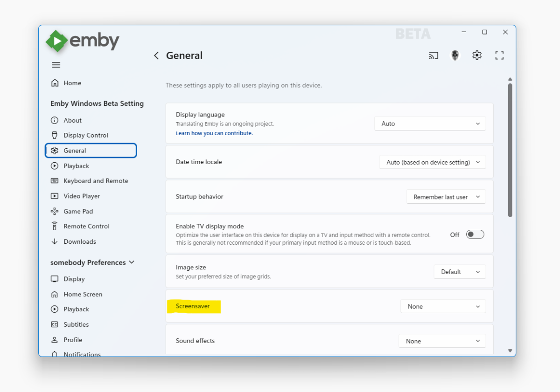Click the Subtitles CC icon
560x392 pixels.
pyautogui.click(x=55, y=324)
